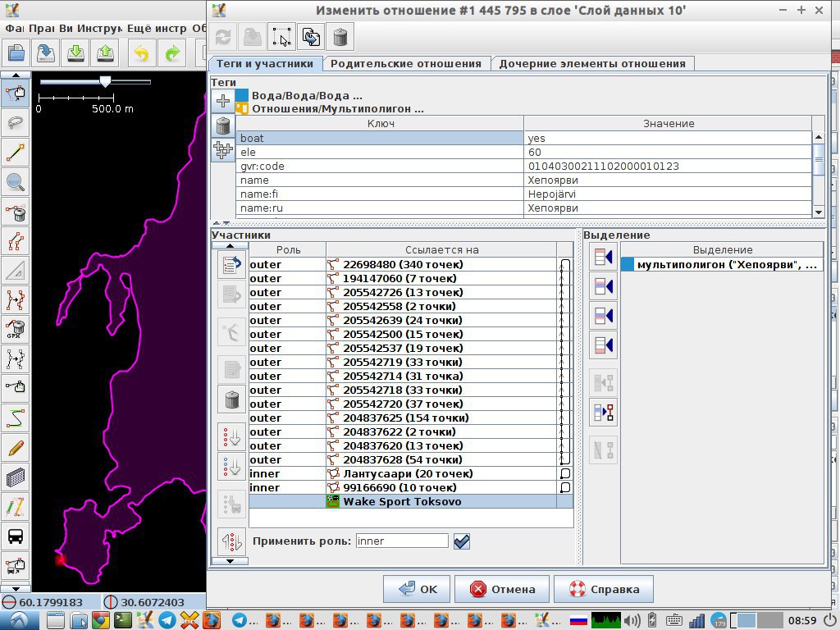This screenshot has width=840, height=630.
Task: Open the Родительские отношения tab
Action: [x=405, y=64]
